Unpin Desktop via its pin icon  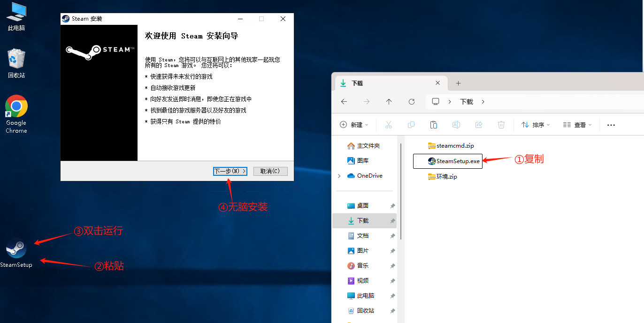(x=392, y=206)
